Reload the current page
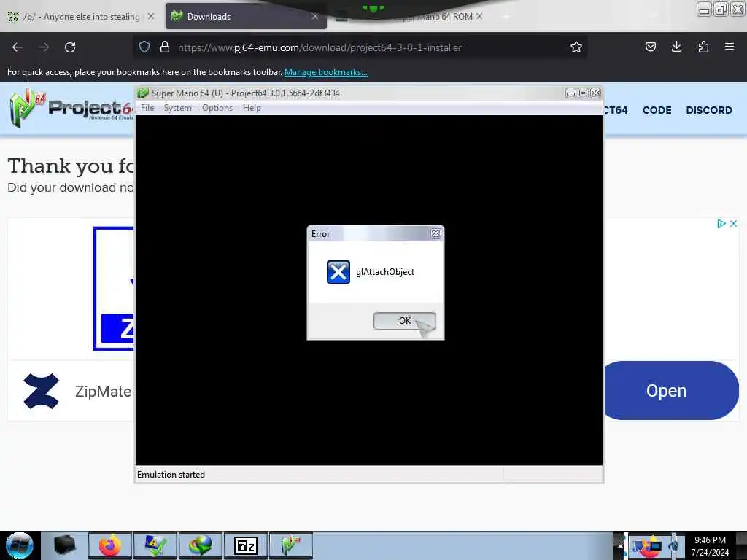The width and height of the screenshot is (747, 560). click(x=70, y=47)
